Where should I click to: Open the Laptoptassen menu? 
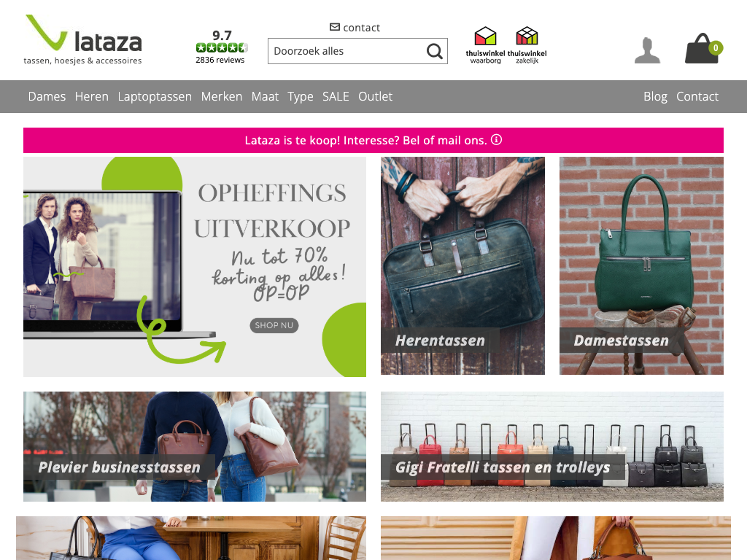tap(155, 97)
